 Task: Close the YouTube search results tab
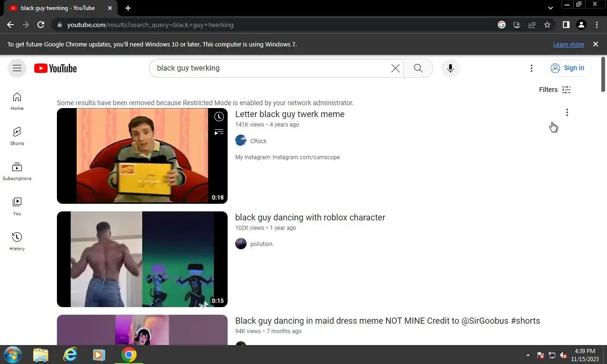(x=110, y=8)
